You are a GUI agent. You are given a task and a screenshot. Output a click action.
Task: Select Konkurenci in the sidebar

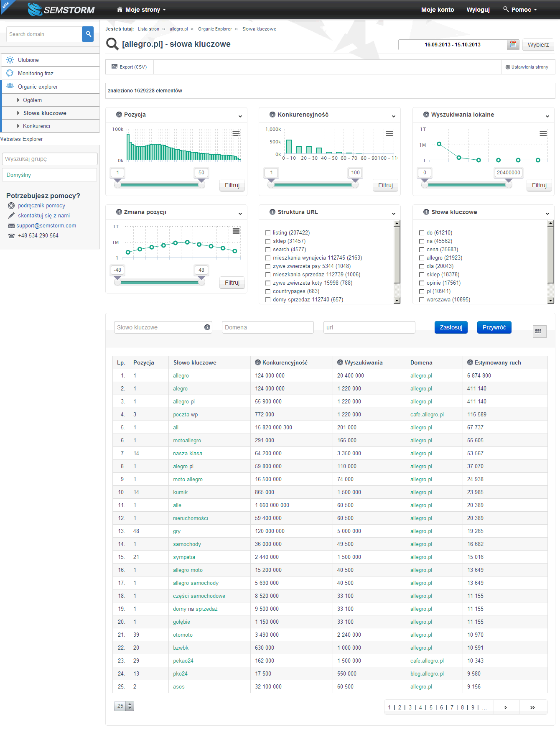[36, 126]
